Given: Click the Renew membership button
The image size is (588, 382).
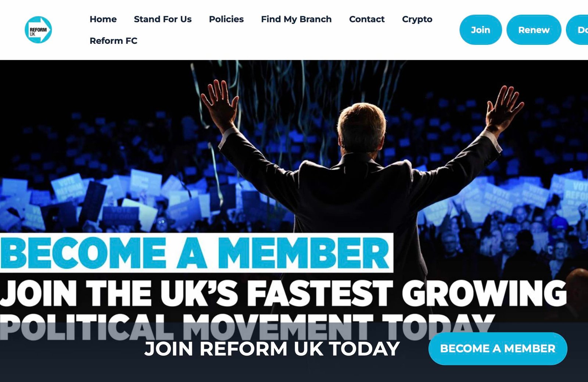Looking at the screenshot, I should pyautogui.click(x=534, y=30).
